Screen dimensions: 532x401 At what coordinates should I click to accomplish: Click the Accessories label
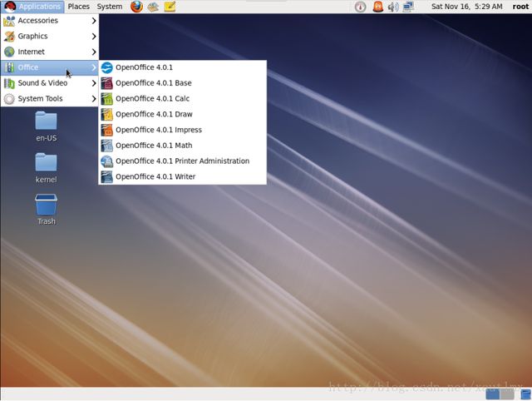(37, 21)
